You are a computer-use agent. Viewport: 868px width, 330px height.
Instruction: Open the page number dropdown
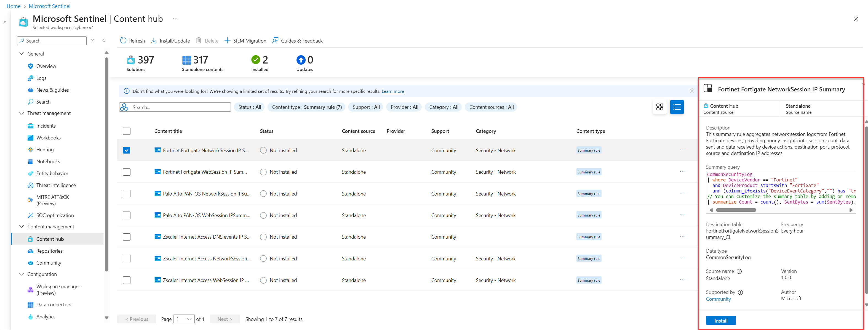click(x=184, y=319)
